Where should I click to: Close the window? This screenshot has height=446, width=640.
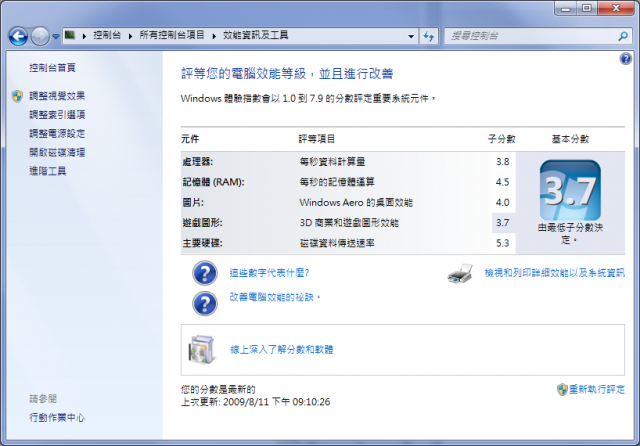tap(616, 8)
